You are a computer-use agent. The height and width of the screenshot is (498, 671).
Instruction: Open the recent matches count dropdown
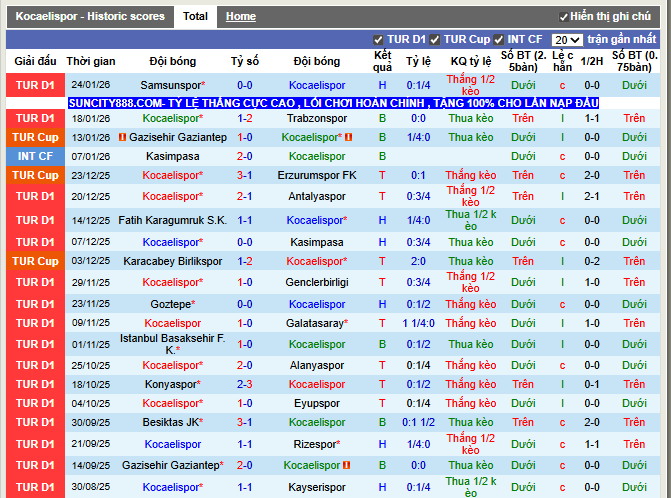pyautogui.click(x=567, y=40)
